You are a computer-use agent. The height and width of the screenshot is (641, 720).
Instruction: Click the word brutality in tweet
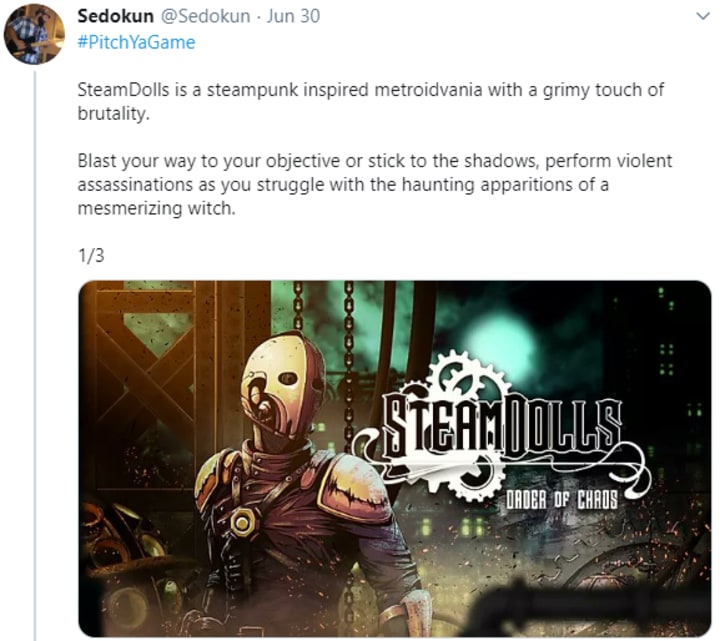click(112, 113)
